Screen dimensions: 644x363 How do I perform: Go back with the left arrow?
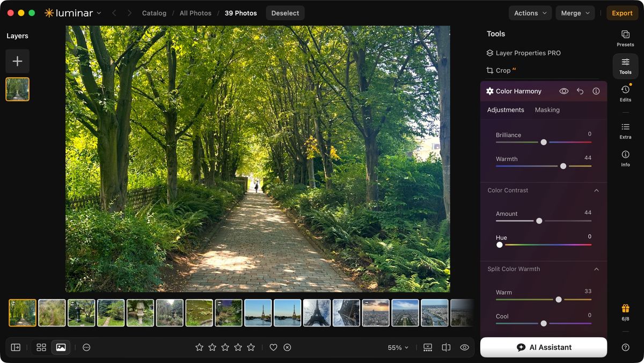tap(114, 13)
